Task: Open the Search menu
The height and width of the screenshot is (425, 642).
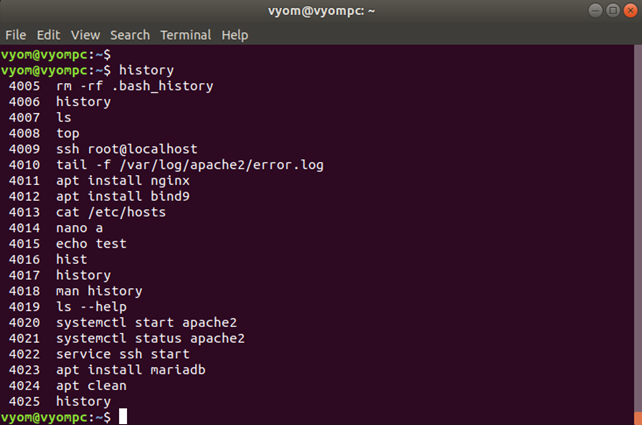Action: [130, 34]
